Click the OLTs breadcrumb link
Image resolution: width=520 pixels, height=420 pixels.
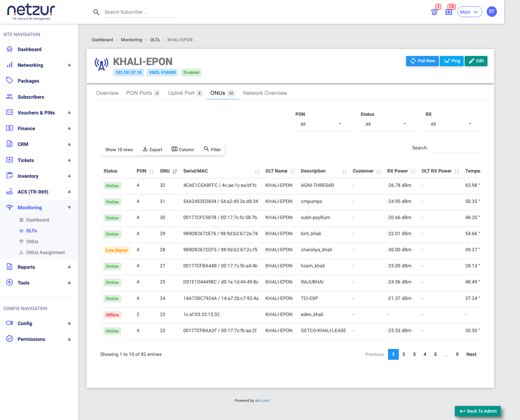(x=155, y=40)
